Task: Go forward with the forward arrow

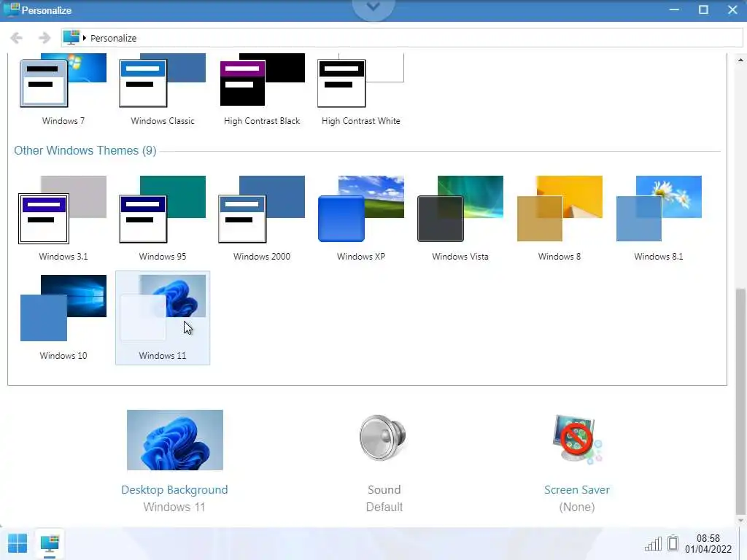Action: coord(44,38)
